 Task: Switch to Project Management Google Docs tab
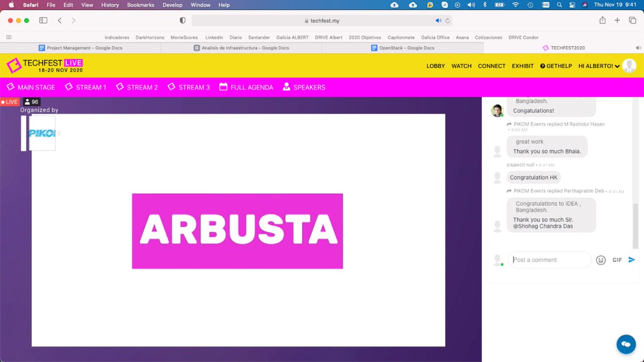click(80, 48)
